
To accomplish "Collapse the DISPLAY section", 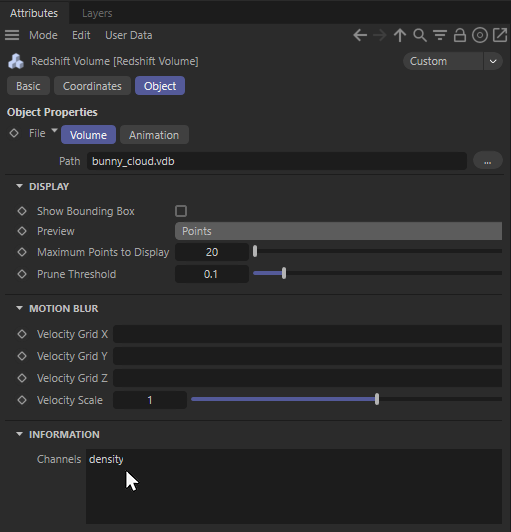I will [x=19, y=186].
